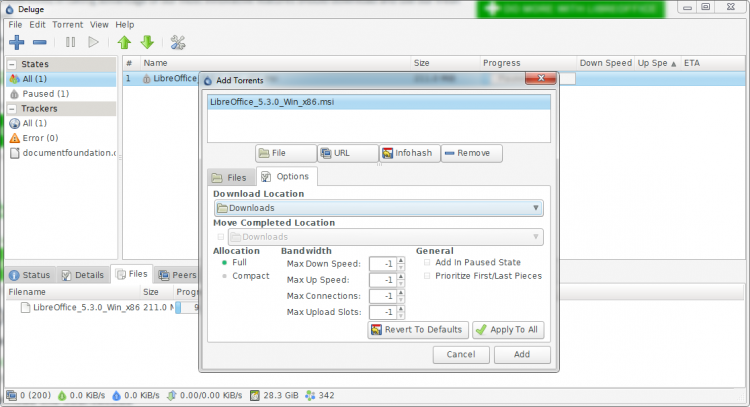Sort torrents by Size column header
Viewport: 750px width, 407px height.
pyautogui.click(x=445, y=63)
